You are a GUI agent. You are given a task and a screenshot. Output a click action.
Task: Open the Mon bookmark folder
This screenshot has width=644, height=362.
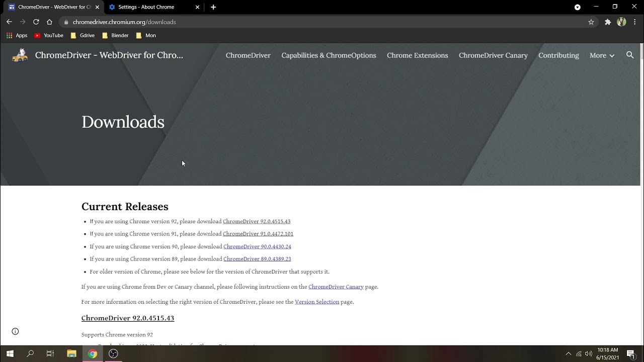[146, 36]
